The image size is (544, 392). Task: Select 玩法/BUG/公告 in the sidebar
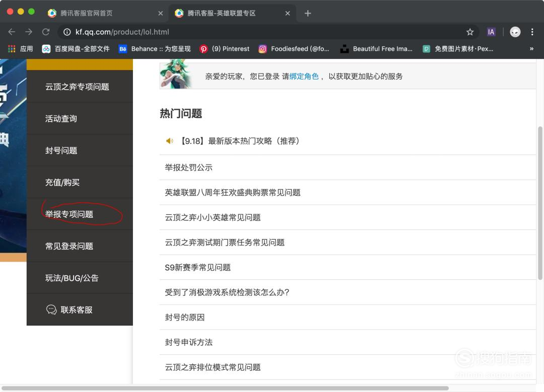[80, 278]
